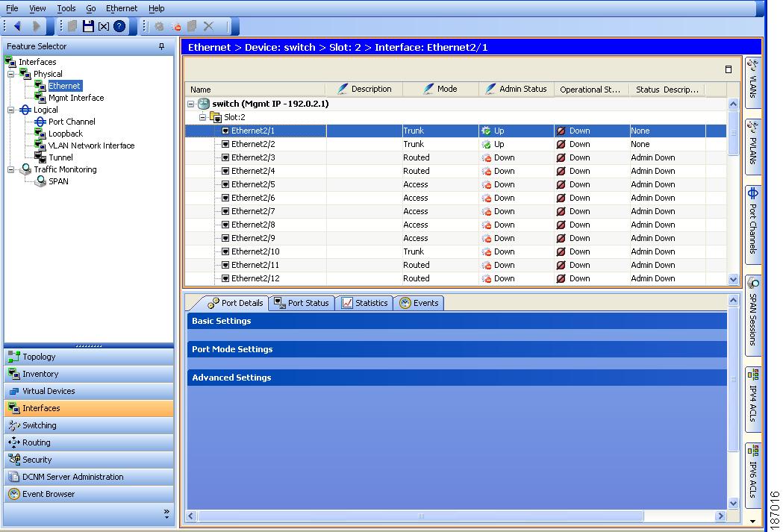Open the PVLANs panel tab
This screenshot has width=783, height=532.
[754, 138]
